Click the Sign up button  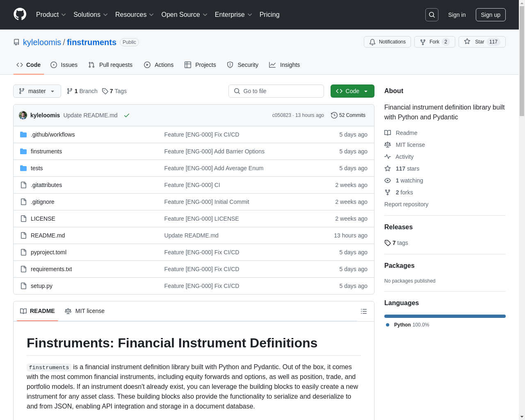point(491,15)
